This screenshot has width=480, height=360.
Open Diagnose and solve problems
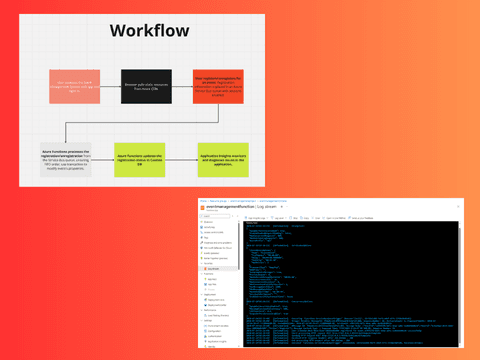(x=216, y=243)
